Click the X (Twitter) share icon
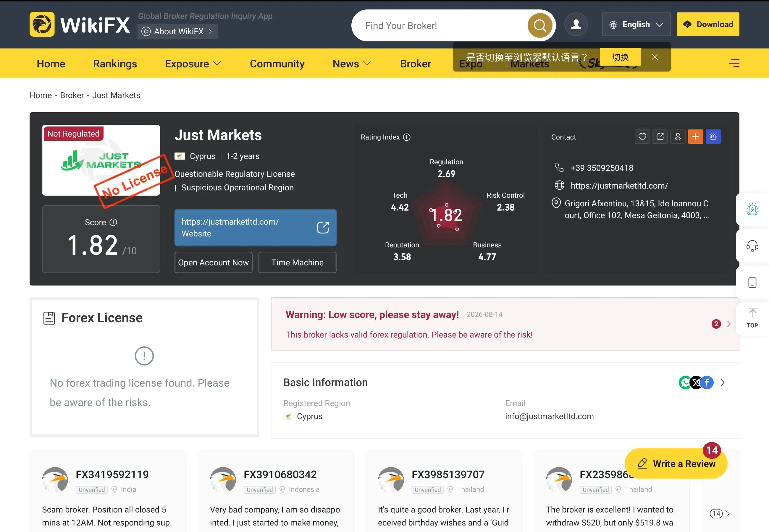 pyautogui.click(x=696, y=383)
